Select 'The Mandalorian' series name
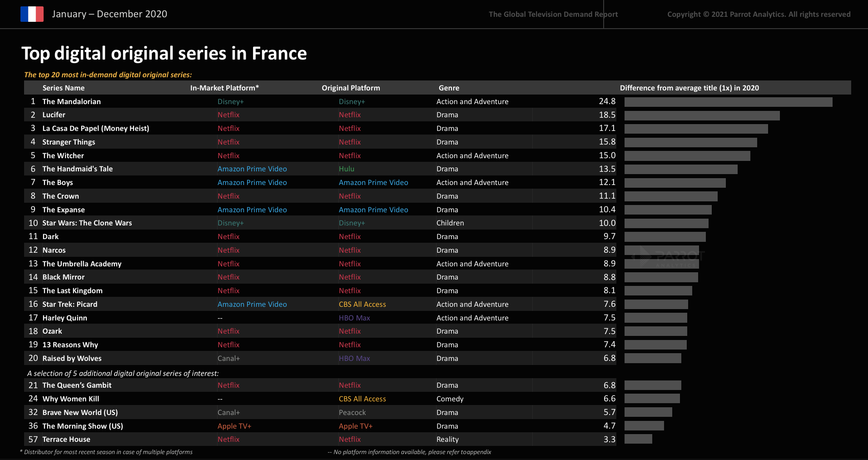 click(x=71, y=101)
